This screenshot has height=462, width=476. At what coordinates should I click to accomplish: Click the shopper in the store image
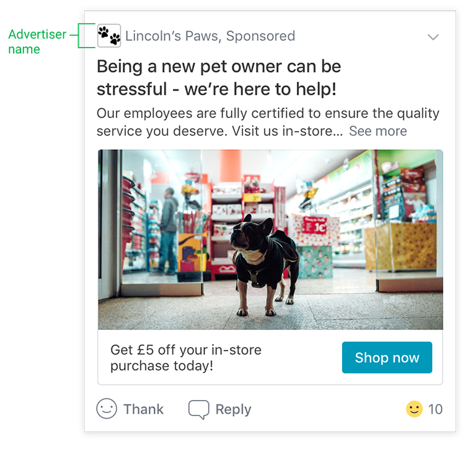pyautogui.click(x=169, y=231)
